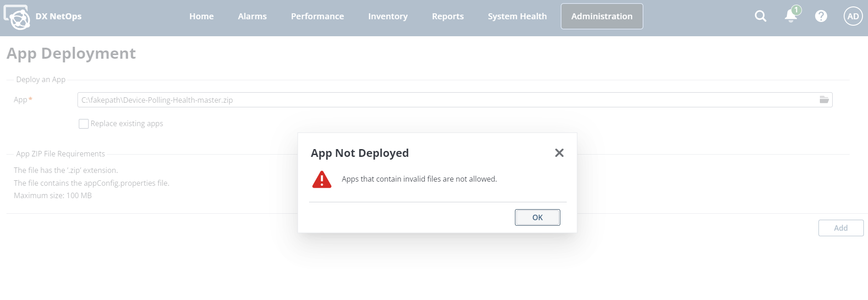Go to the System Health menu
This screenshot has height=300, width=868.
(517, 17)
